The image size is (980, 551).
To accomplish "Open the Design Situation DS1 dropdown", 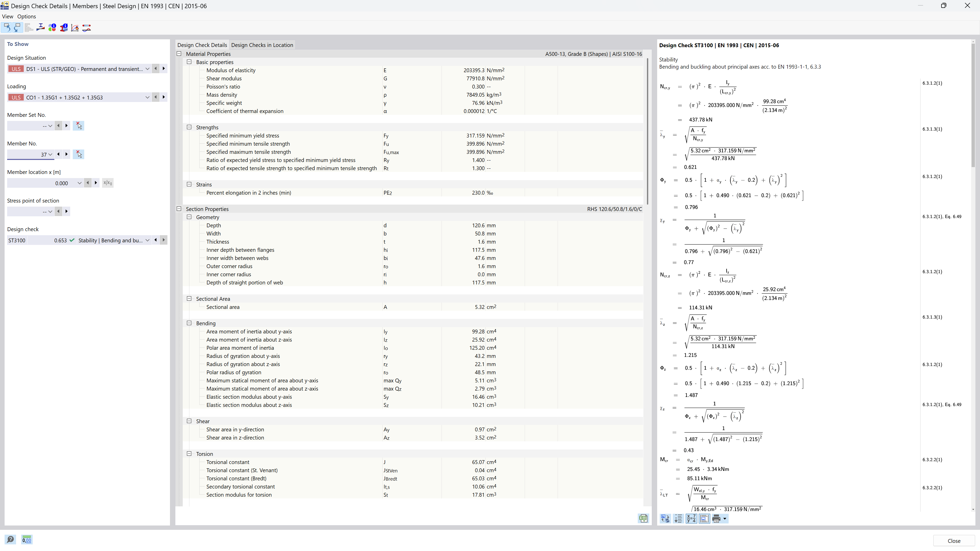I will [x=148, y=69].
